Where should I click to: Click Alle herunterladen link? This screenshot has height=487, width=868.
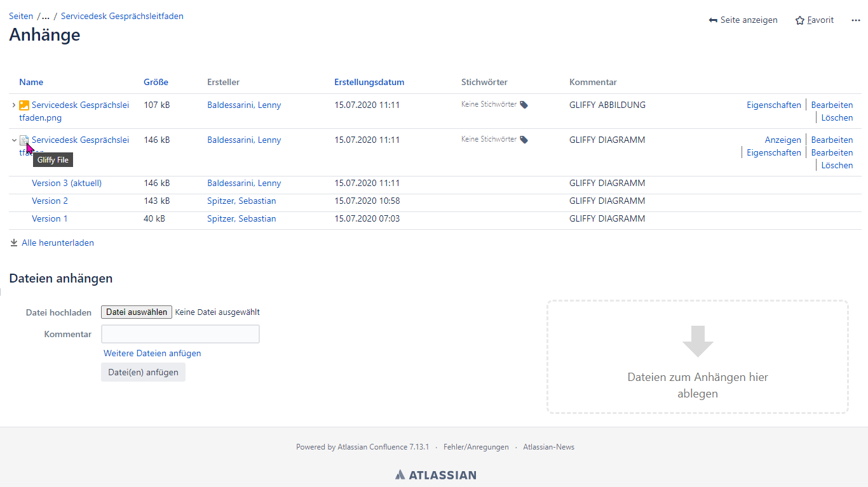point(58,243)
